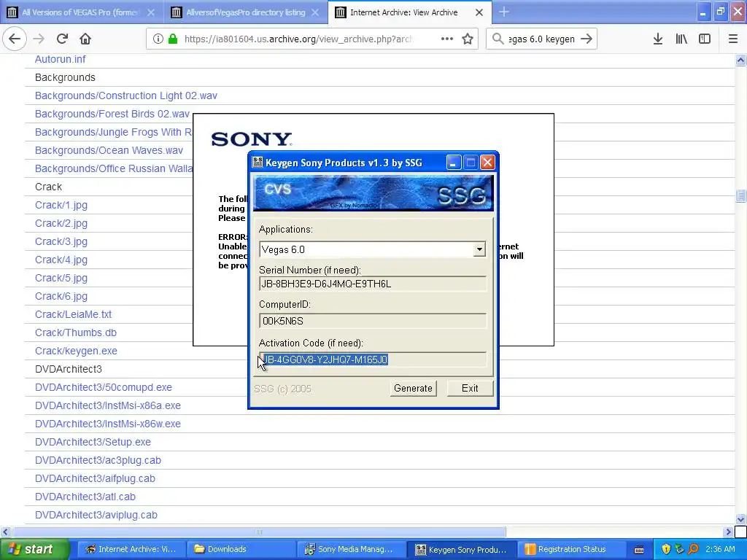The image size is (747, 560).
Task: Click the horizontal scrollbar thumb
Action: [259, 532]
